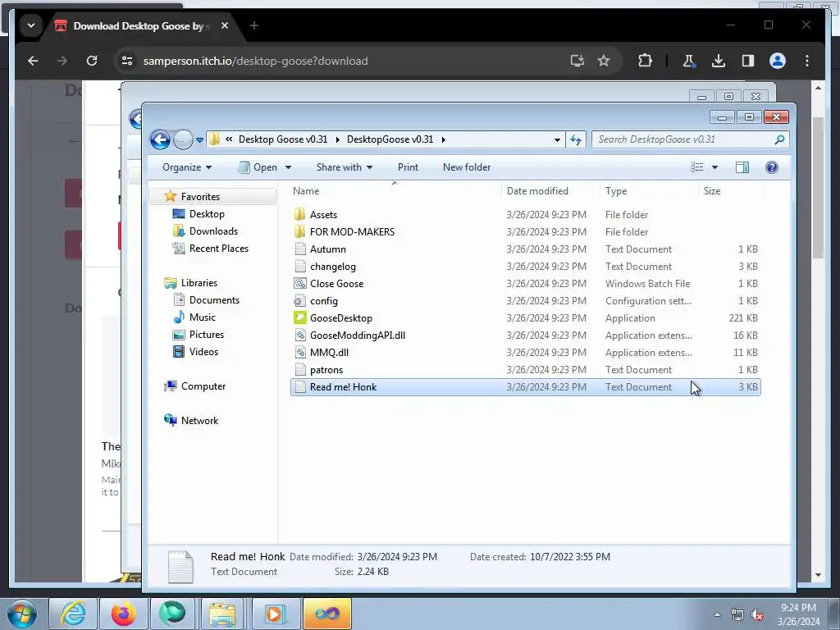Open Chrome profile avatar
The image size is (840, 630).
click(778, 61)
